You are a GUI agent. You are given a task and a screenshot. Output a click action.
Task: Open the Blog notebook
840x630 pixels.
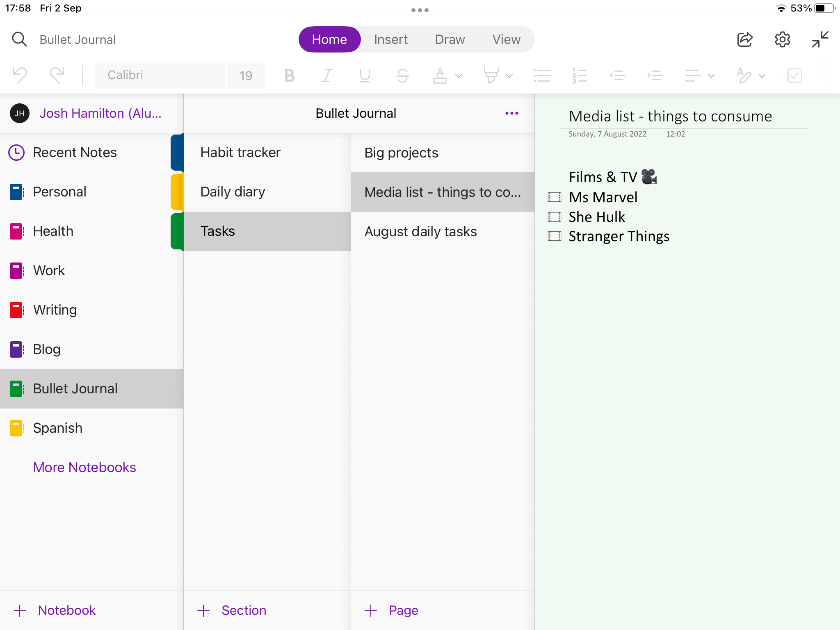91,349
